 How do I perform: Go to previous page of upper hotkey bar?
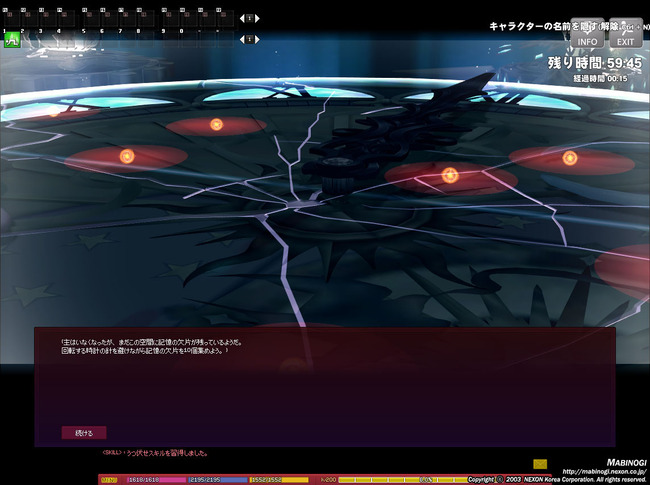point(242,18)
